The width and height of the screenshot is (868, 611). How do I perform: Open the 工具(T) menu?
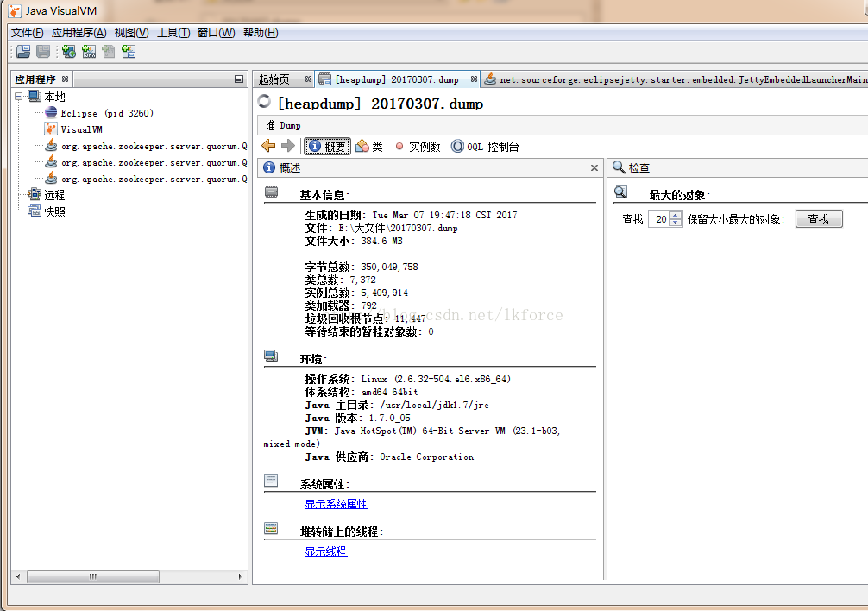click(x=173, y=33)
